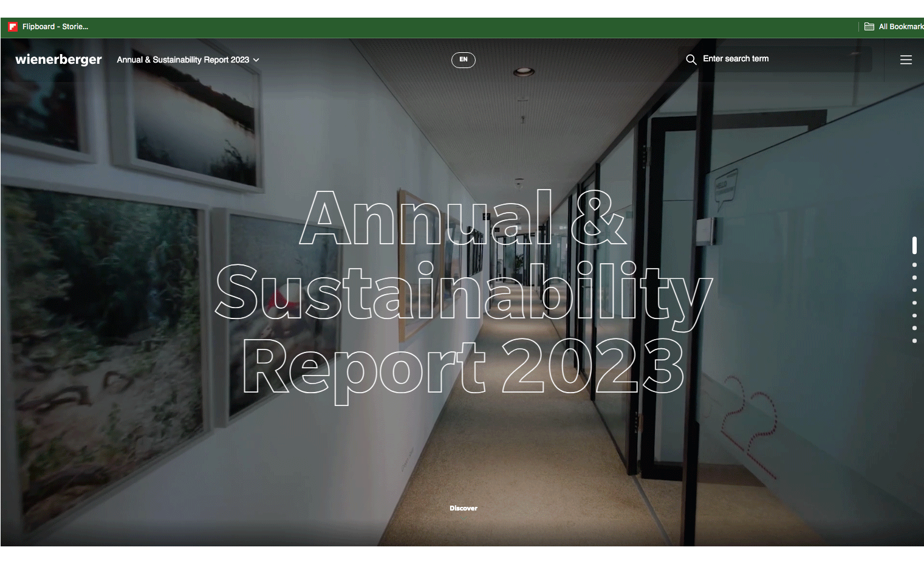Jump to the sixth section dot

pos(914,315)
